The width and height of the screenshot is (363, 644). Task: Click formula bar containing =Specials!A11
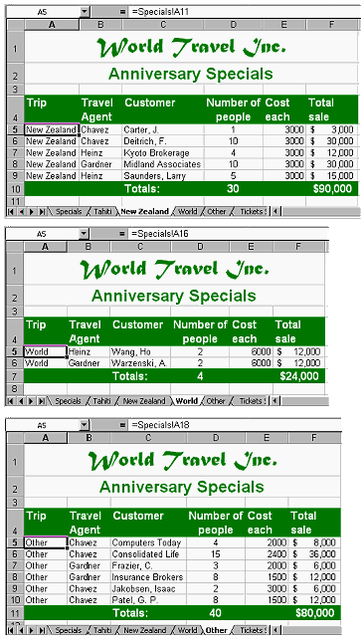244,12
